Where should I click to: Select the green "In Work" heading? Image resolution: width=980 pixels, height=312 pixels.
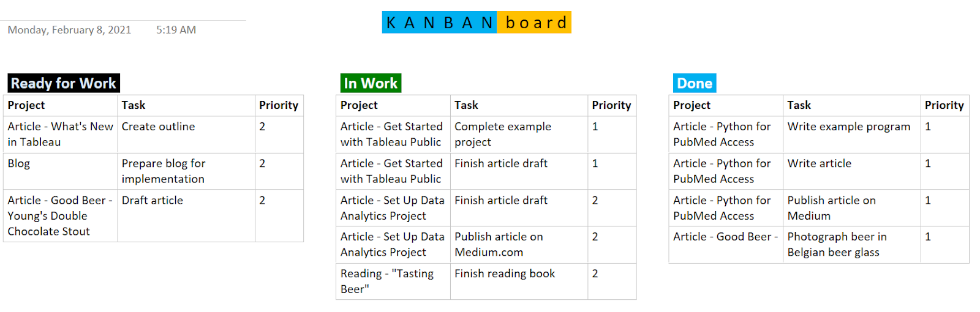tap(371, 83)
